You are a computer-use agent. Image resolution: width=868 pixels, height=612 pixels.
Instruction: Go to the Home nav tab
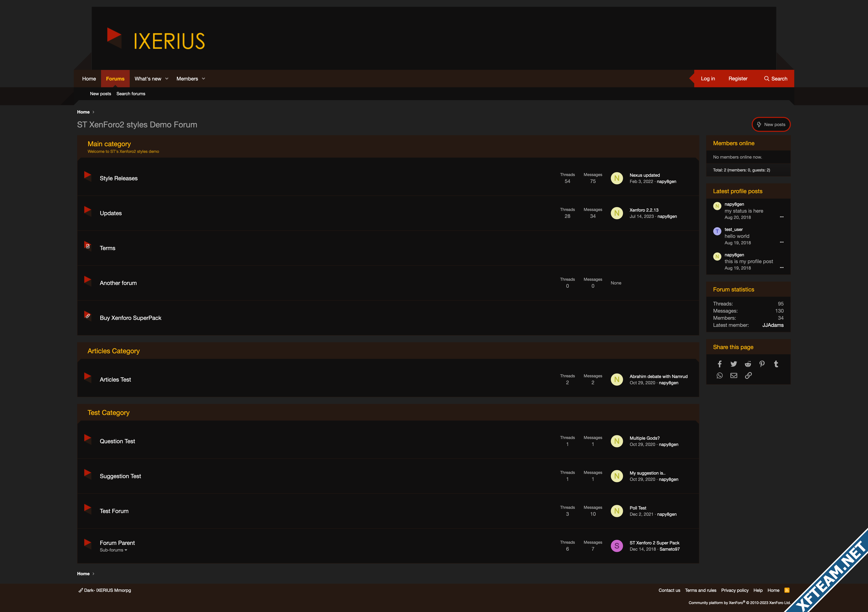(x=89, y=79)
